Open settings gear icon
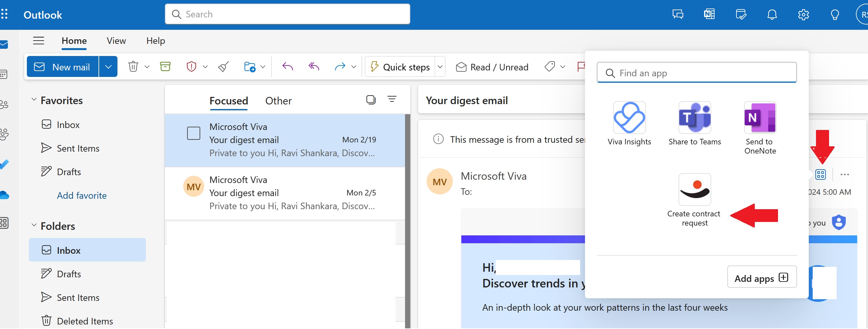The image size is (868, 329). tap(803, 14)
